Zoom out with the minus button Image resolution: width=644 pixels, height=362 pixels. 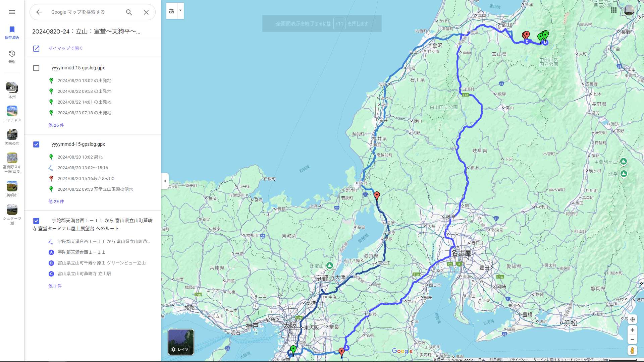click(x=632, y=340)
